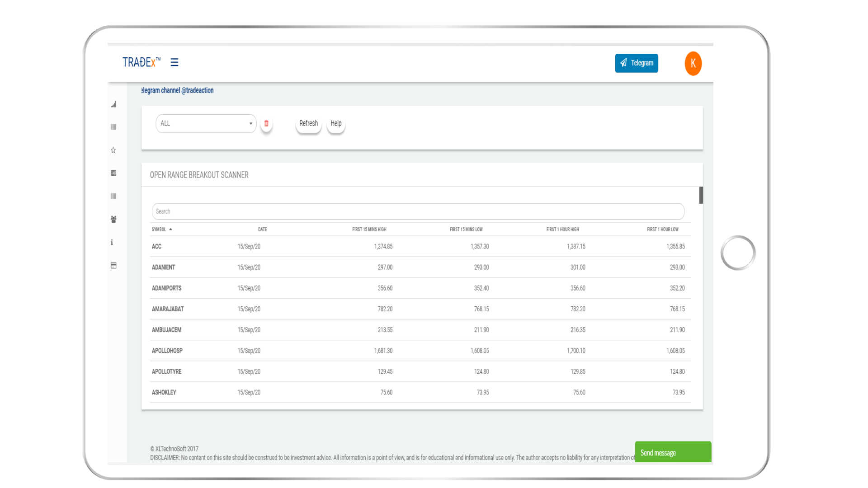
Task: Click the ascending sort arrow beside SYMBOL
Action: click(170, 229)
